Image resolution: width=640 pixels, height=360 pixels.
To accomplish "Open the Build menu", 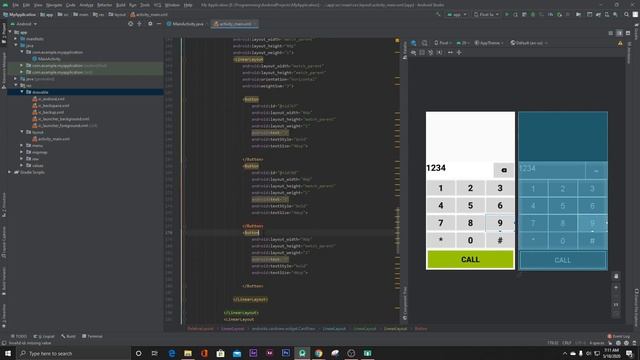I will pos(121,5).
